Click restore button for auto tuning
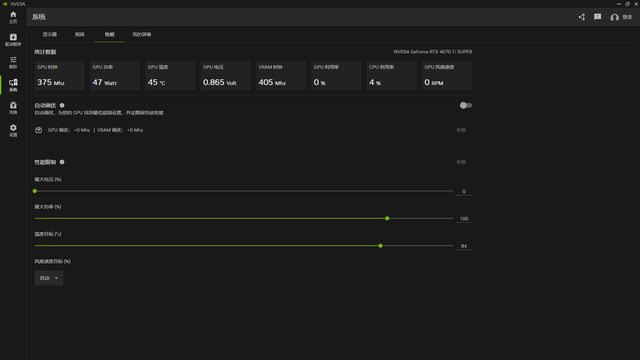This screenshot has width=640, height=360. pos(461,130)
